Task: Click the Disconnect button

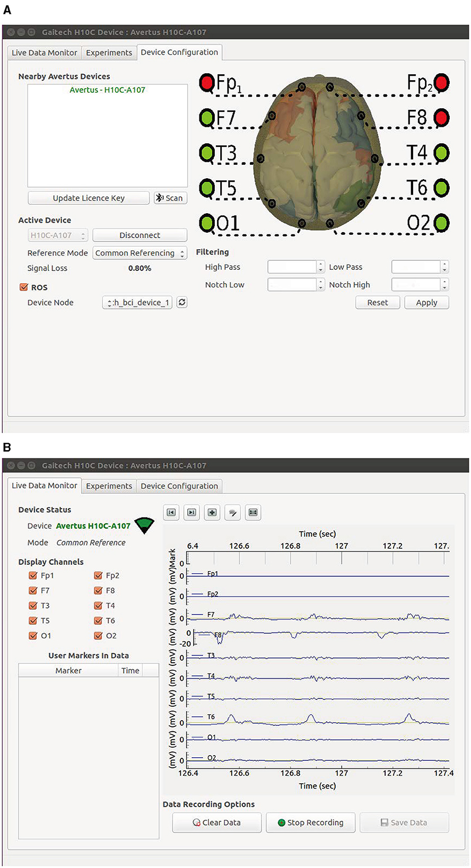Action: pyautogui.click(x=139, y=235)
